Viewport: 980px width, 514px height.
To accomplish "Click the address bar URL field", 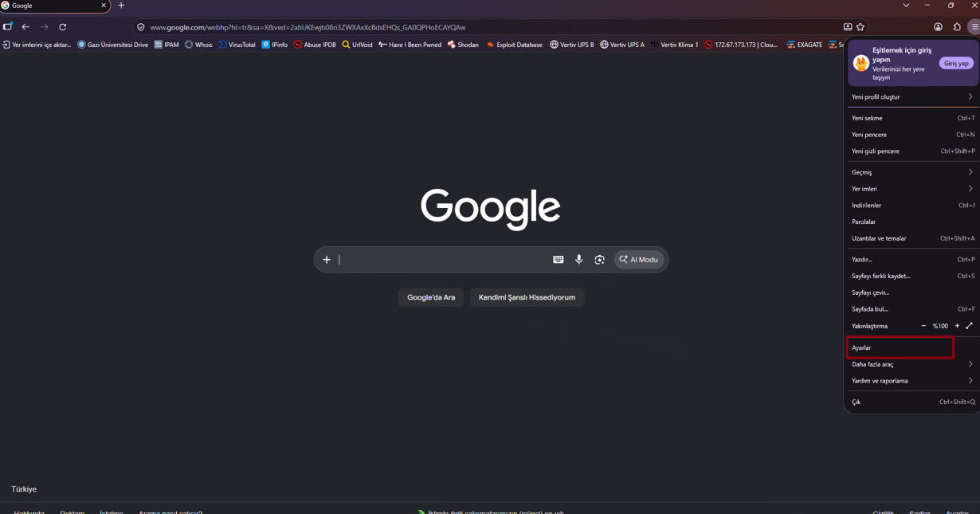I will click(492, 27).
